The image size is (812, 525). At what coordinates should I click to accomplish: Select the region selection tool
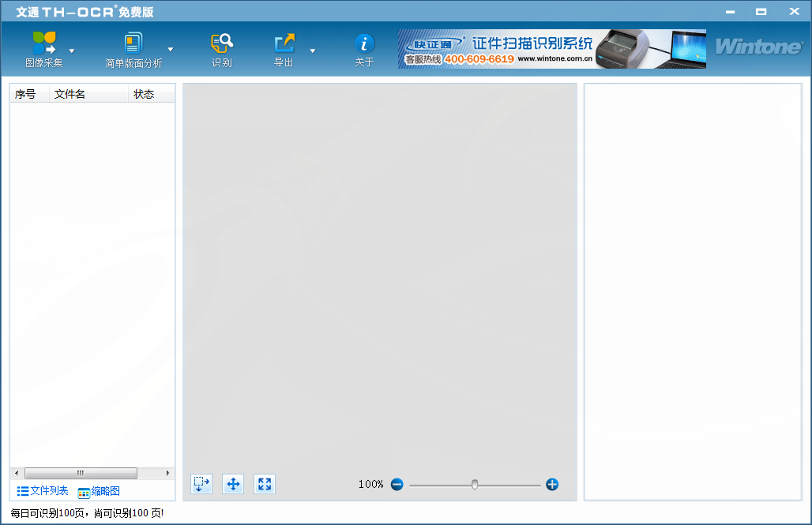tap(201, 484)
